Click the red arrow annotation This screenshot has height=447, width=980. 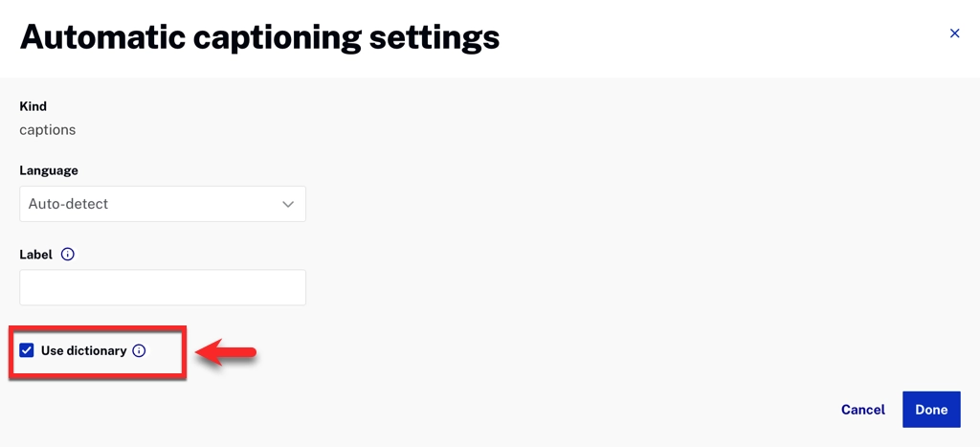click(227, 353)
